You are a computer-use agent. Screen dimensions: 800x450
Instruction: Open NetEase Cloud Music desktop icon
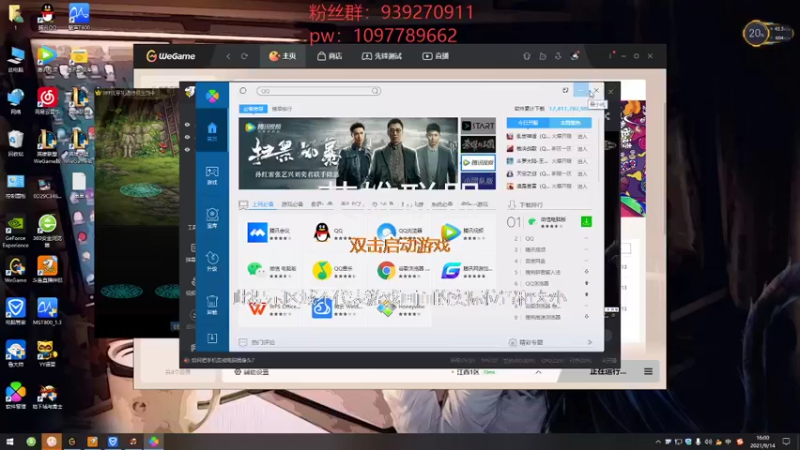coord(47,101)
